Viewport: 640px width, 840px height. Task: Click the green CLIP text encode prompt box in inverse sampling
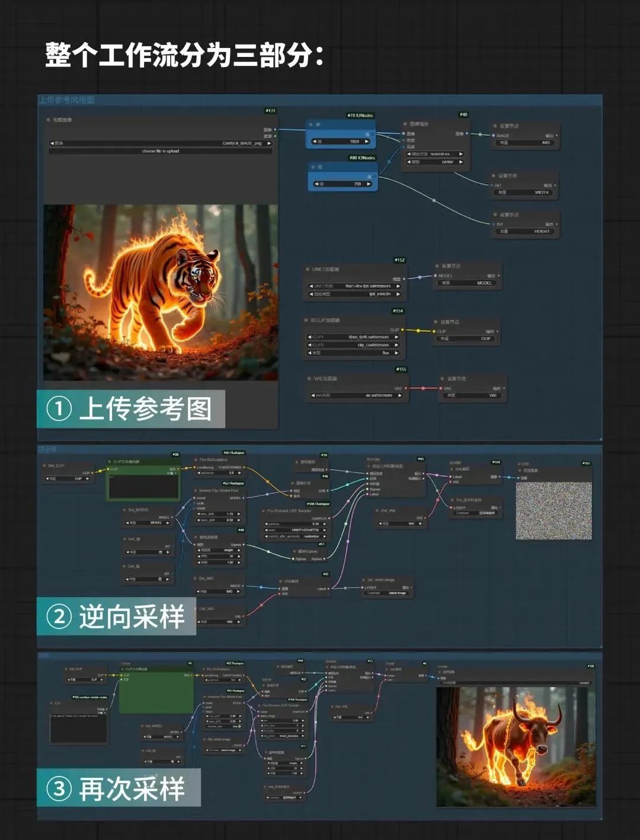tap(143, 486)
